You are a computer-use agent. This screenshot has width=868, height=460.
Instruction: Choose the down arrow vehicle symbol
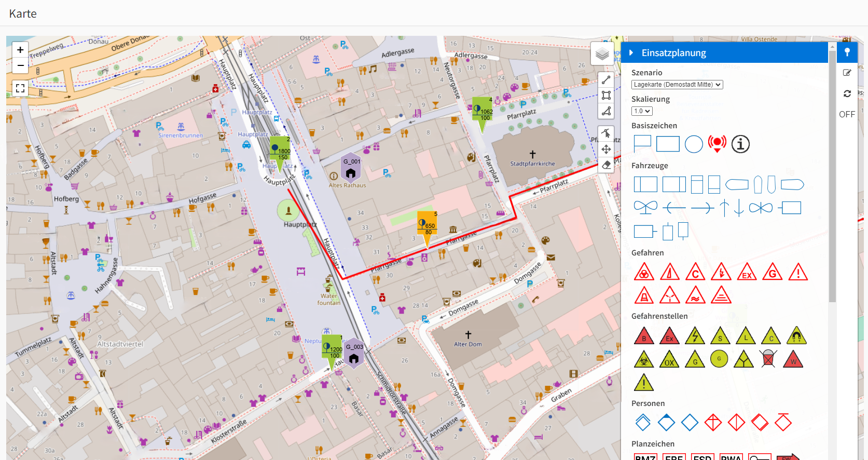tap(739, 208)
